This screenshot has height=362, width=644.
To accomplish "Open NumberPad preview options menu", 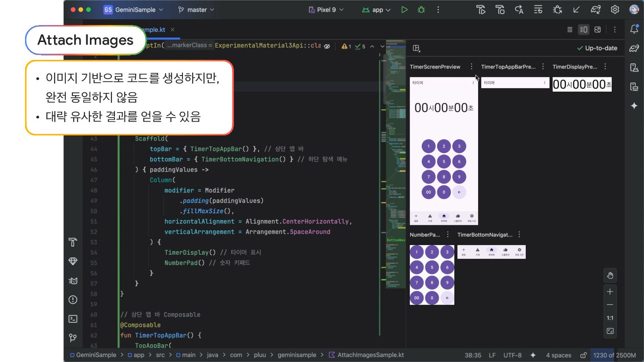I will [448, 235].
